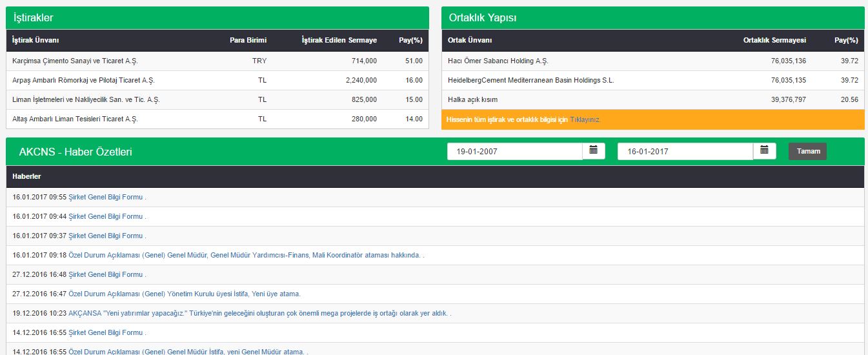The image size is (868, 355).
Task: Select Liman İşletmeleri ve Nakliyecilik row
Action: pyautogui.click(x=217, y=99)
